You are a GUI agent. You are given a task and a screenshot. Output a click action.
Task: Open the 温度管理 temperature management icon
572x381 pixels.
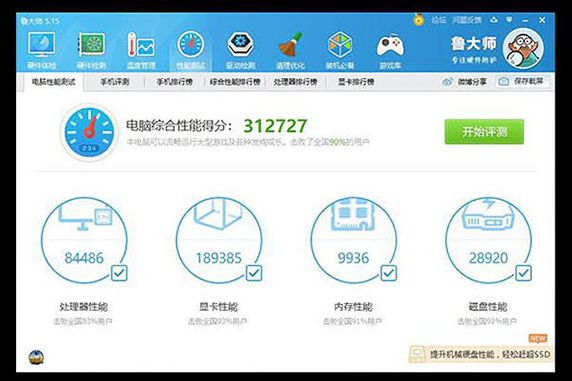[x=141, y=50]
